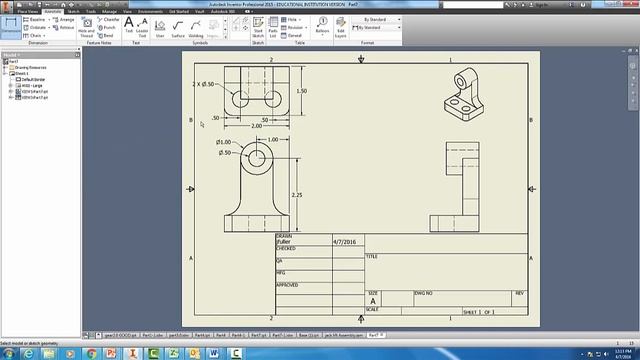The image size is (640, 360).
Task: Click the Arrange dimensions tool
Action: point(64,20)
